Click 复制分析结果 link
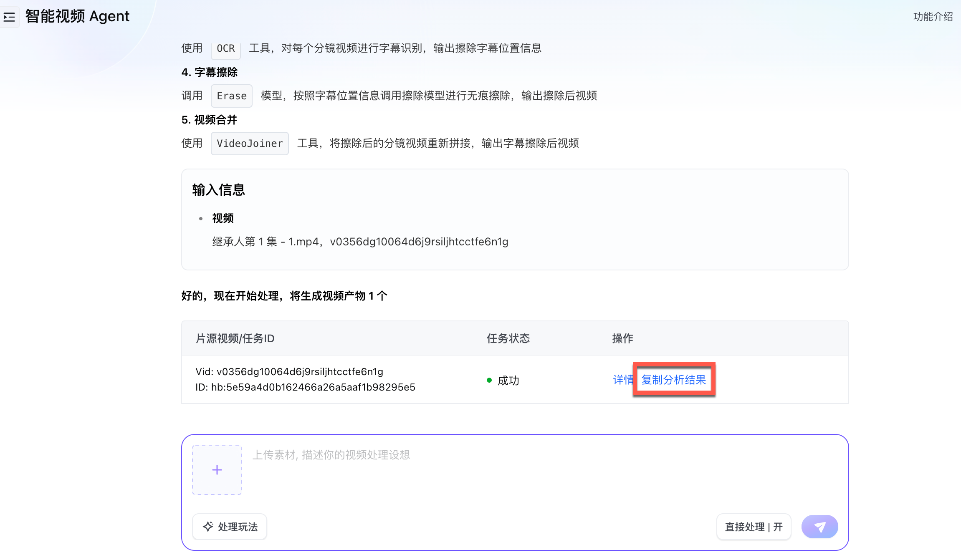The height and width of the screenshot is (560, 961). 673,380
